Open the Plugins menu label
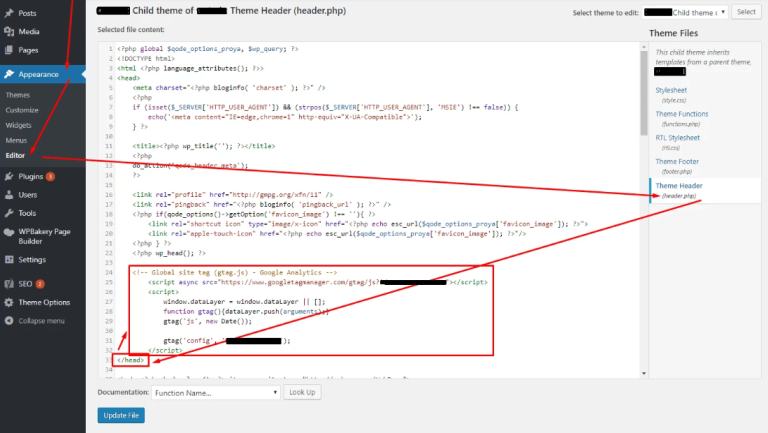Screen dimensions: 768x433 click(x=31, y=176)
